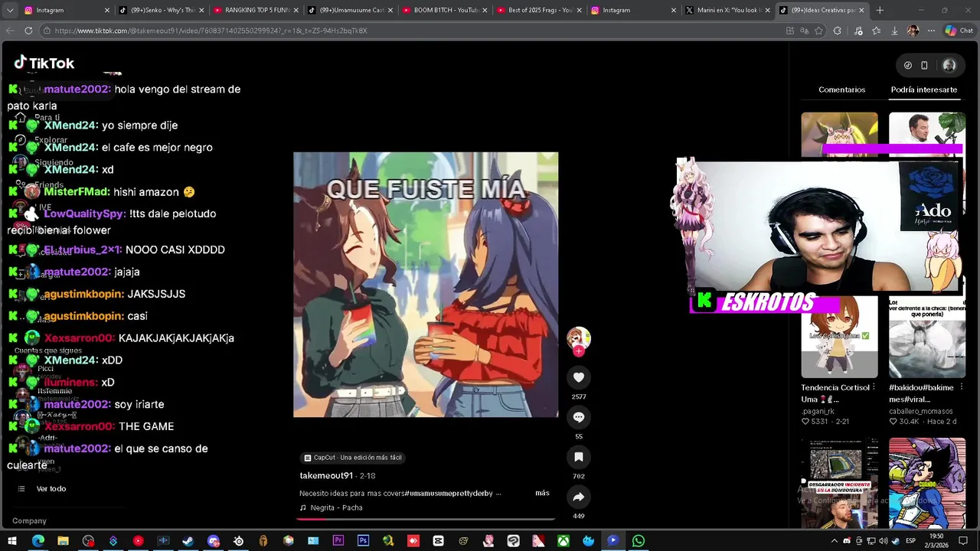Open bakidou bakimemes video thumbnail

pyautogui.click(x=927, y=337)
